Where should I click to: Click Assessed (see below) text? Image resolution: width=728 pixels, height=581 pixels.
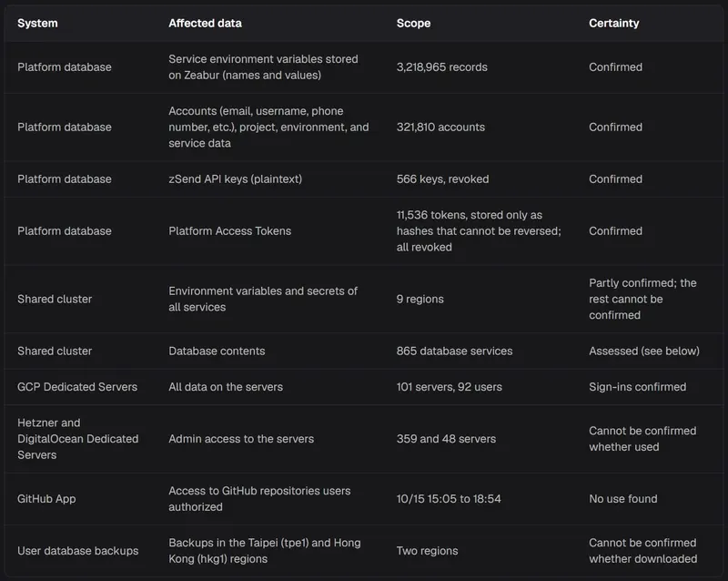pos(644,351)
